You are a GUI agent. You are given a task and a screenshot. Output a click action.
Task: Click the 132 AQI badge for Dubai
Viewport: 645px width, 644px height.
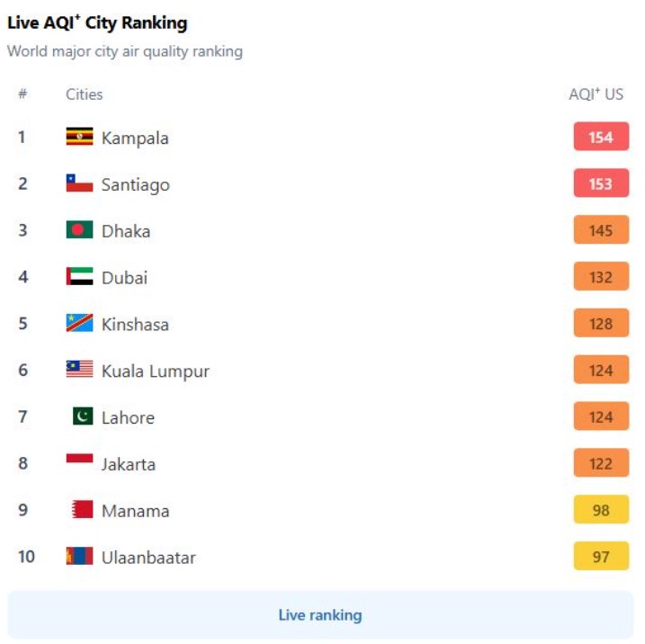(x=601, y=276)
